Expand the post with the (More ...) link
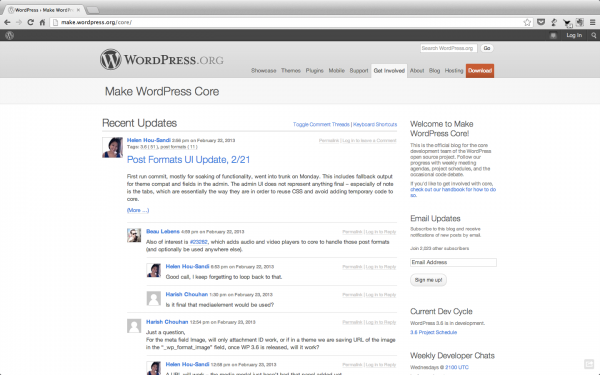Image resolution: width=600 pixels, height=375 pixels. click(x=138, y=210)
